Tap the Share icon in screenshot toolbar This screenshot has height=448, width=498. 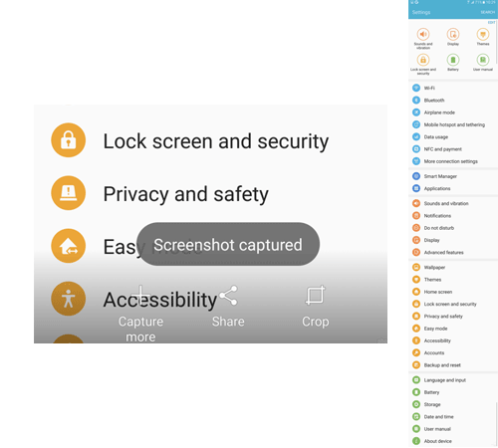(228, 295)
